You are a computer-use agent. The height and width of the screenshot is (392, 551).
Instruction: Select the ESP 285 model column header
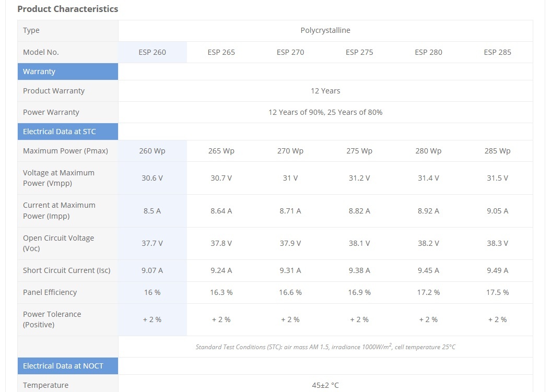click(x=497, y=52)
